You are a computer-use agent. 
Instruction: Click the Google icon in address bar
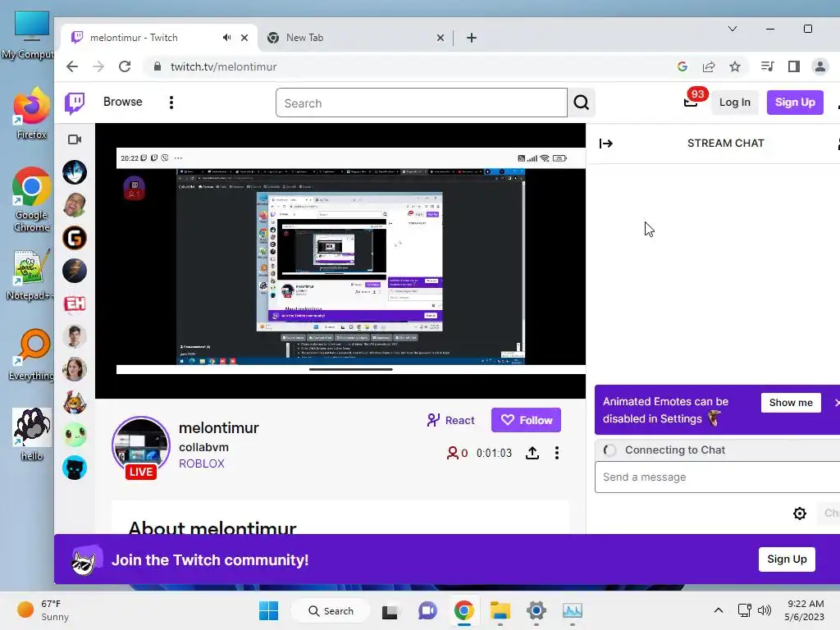click(x=682, y=66)
